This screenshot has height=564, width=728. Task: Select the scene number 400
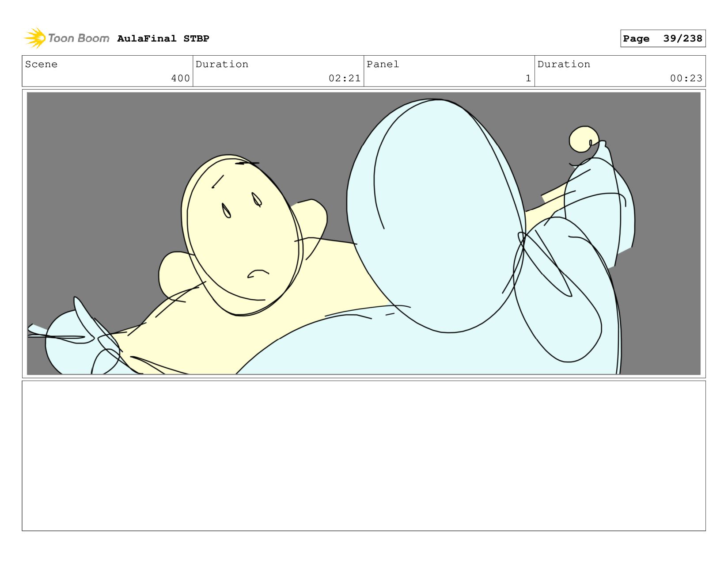(x=180, y=78)
